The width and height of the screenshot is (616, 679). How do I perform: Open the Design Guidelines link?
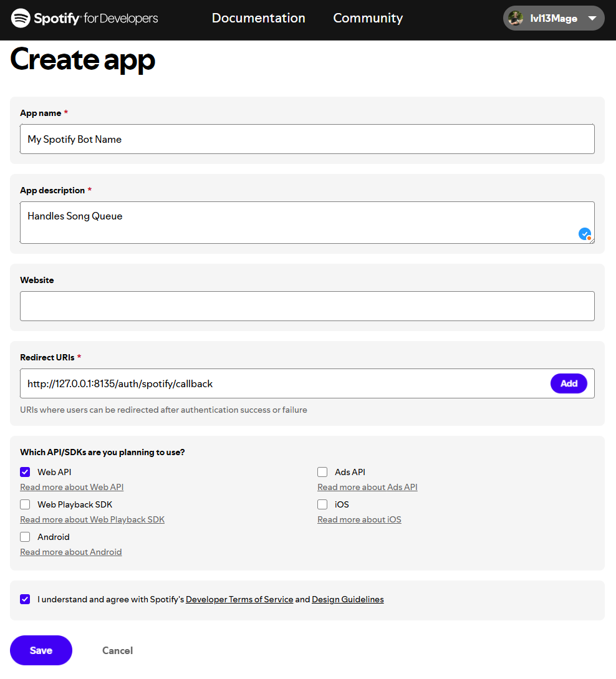click(348, 599)
